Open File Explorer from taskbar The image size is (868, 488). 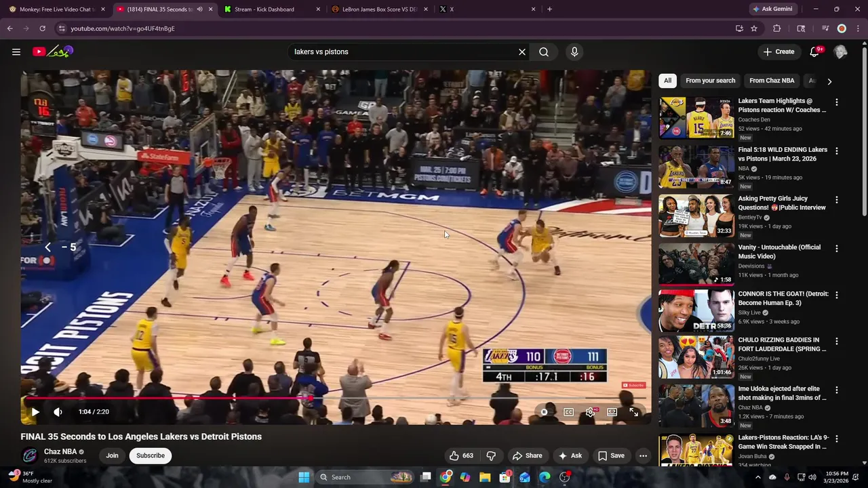(485, 477)
